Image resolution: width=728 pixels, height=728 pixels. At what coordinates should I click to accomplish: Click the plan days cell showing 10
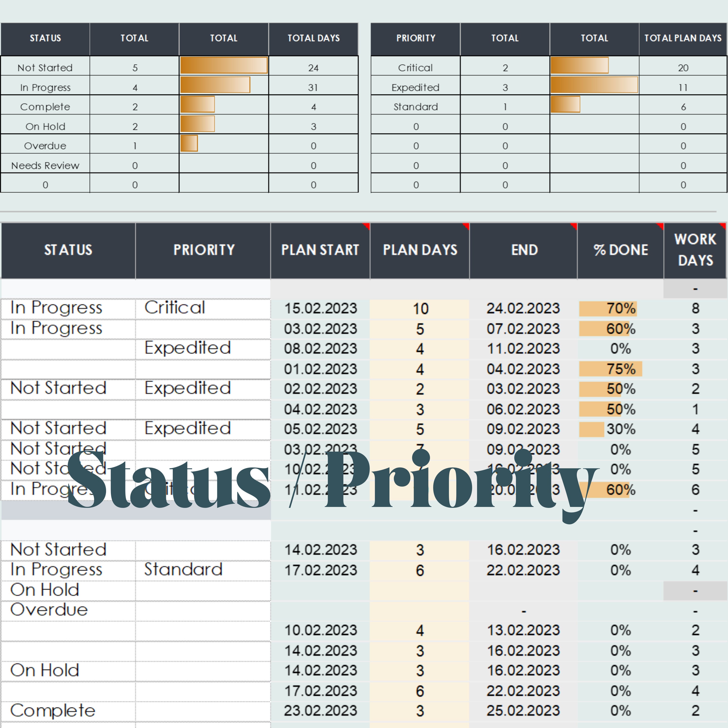[420, 309]
